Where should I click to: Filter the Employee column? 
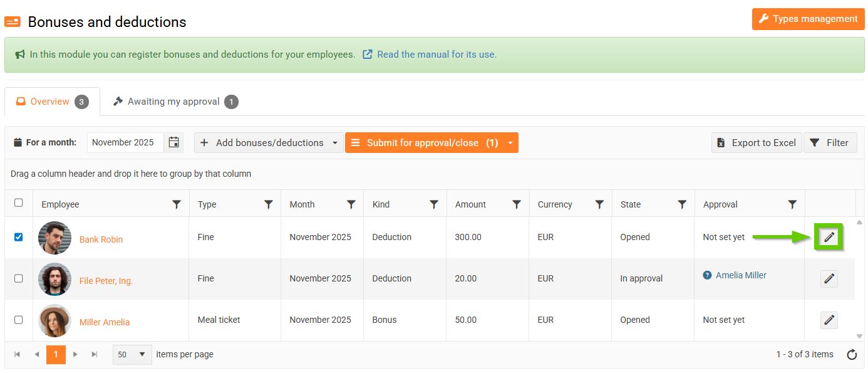(177, 204)
